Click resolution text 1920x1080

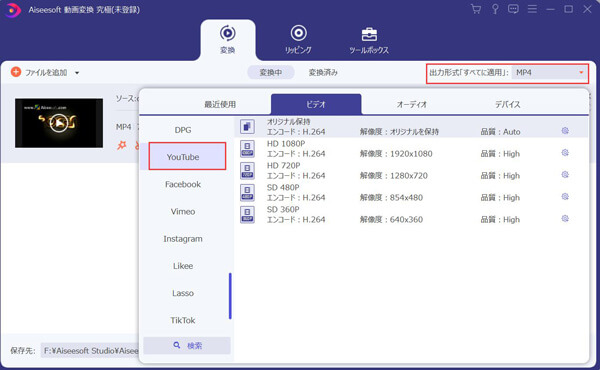[x=411, y=154]
